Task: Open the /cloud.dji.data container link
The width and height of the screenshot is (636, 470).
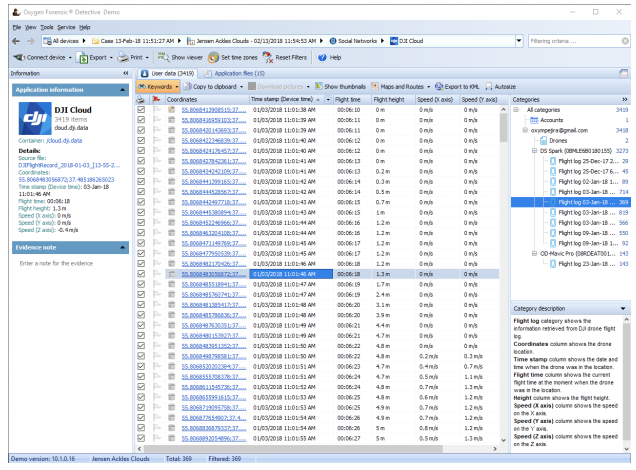Action: pos(64,141)
